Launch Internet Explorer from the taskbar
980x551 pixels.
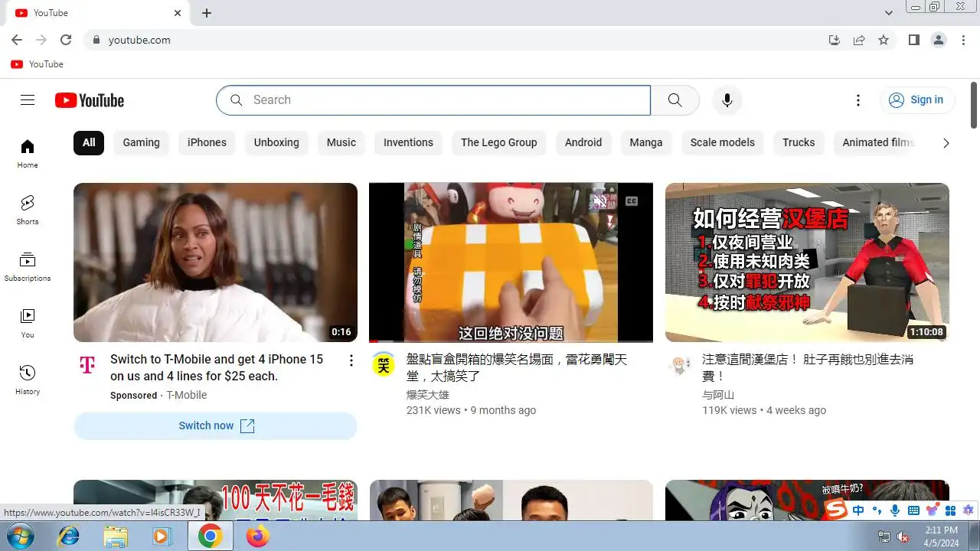68,536
